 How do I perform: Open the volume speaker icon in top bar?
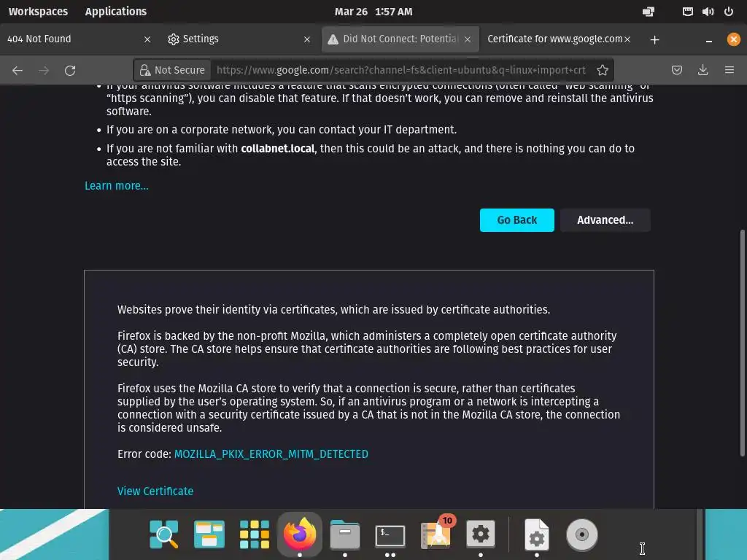(x=708, y=12)
